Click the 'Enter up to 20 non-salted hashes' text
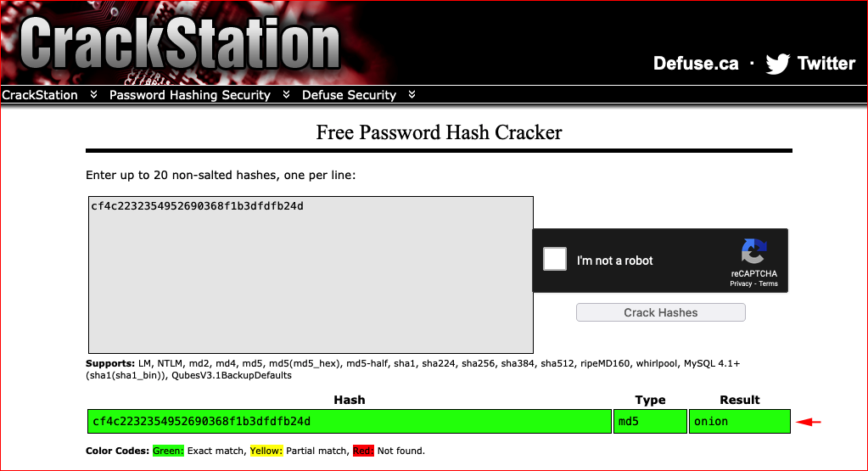The image size is (868, 471). [221, 176]
